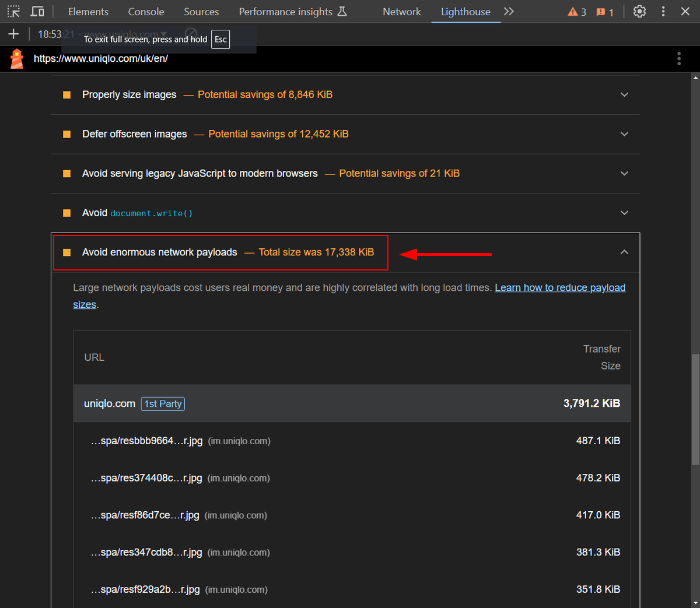Expand the legacy JavaScript audit chevron
700x608 pixels.
624,173
